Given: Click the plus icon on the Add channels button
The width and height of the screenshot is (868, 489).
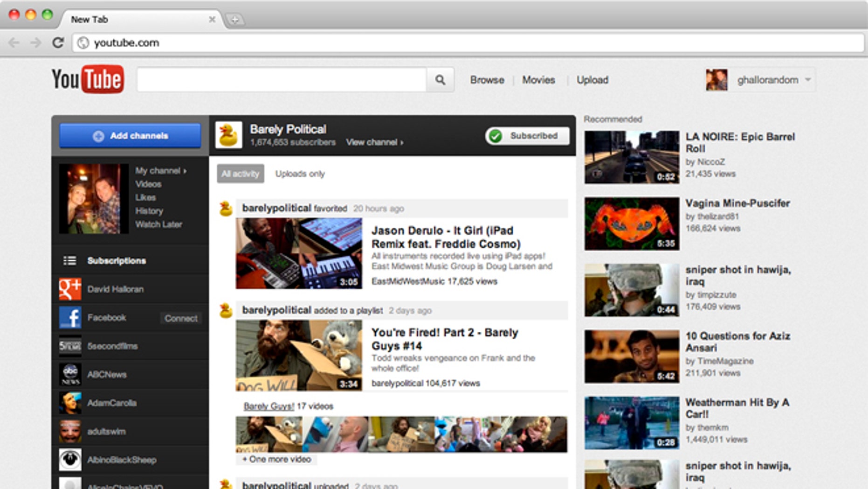Looking at the screenshot, I should (x=98, y=136).
